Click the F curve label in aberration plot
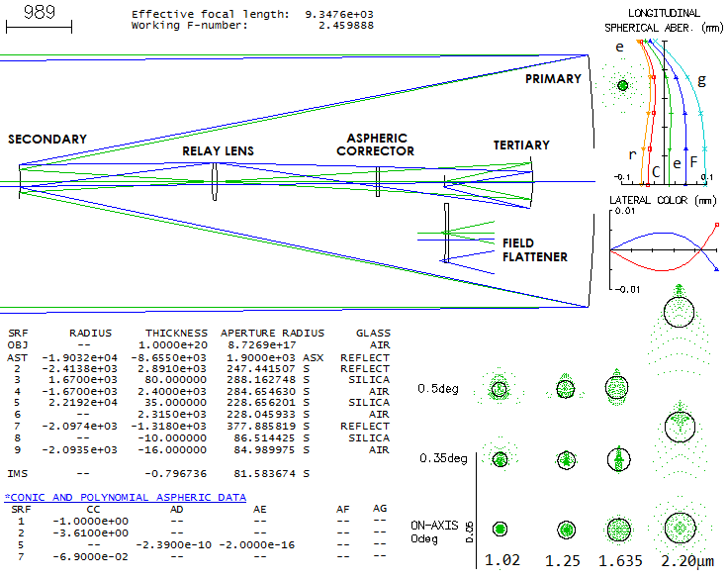The width and height of the screenshot is (728, 580). point(693,161)
